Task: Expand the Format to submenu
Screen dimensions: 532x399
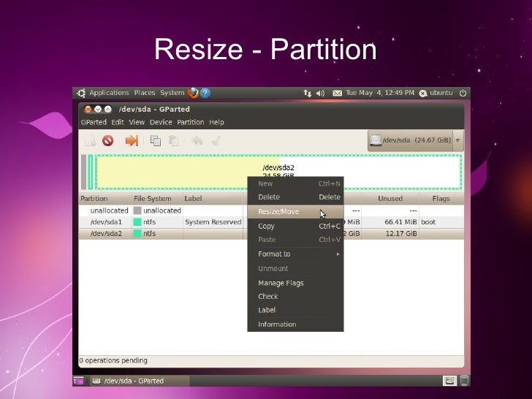Action: click(295, 254)
